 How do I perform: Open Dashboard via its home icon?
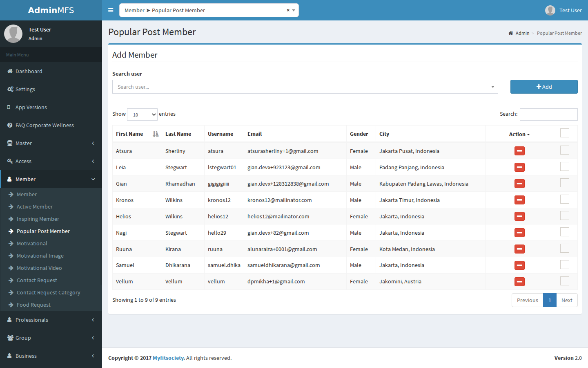[x=10, y=71]
